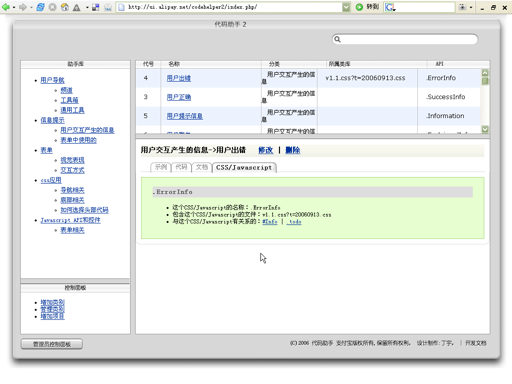Click the magnifier icon in 代码助手 search box
This screenshot has width=512, height=384.
click(337, 39)
